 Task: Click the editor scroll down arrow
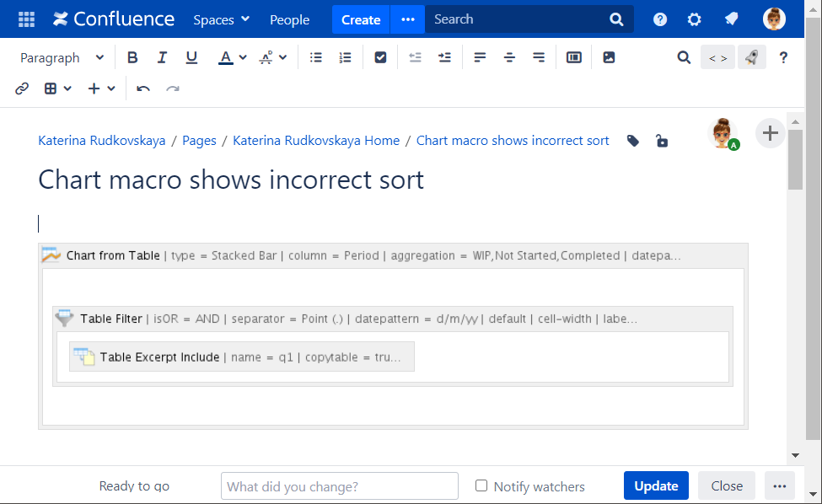[795, 455]
